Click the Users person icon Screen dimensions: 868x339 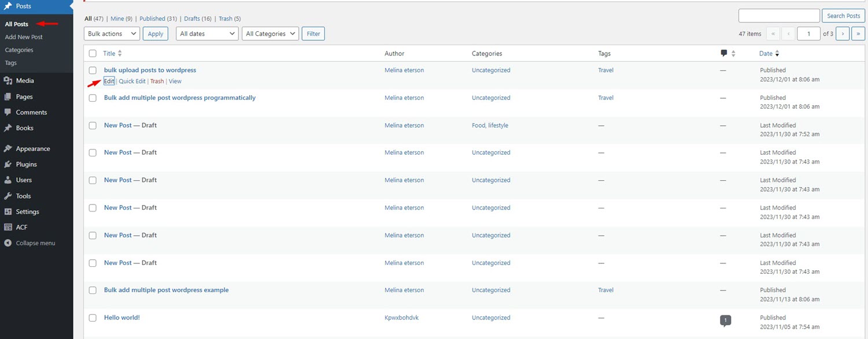point(8,180)
